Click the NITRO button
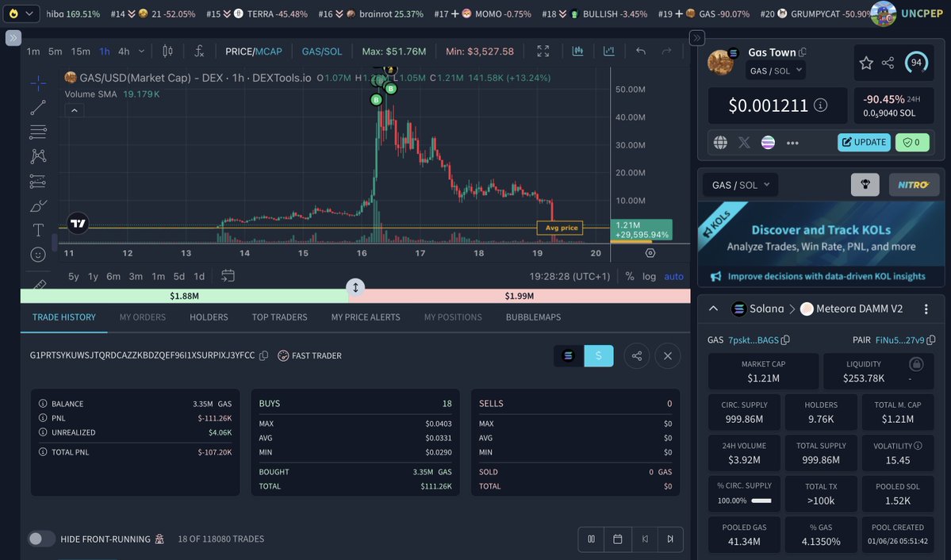 914,184
